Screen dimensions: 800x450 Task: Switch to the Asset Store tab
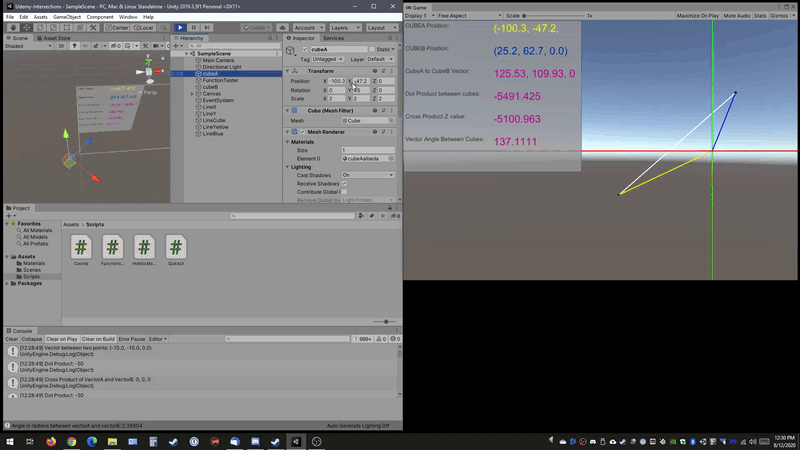54,38
